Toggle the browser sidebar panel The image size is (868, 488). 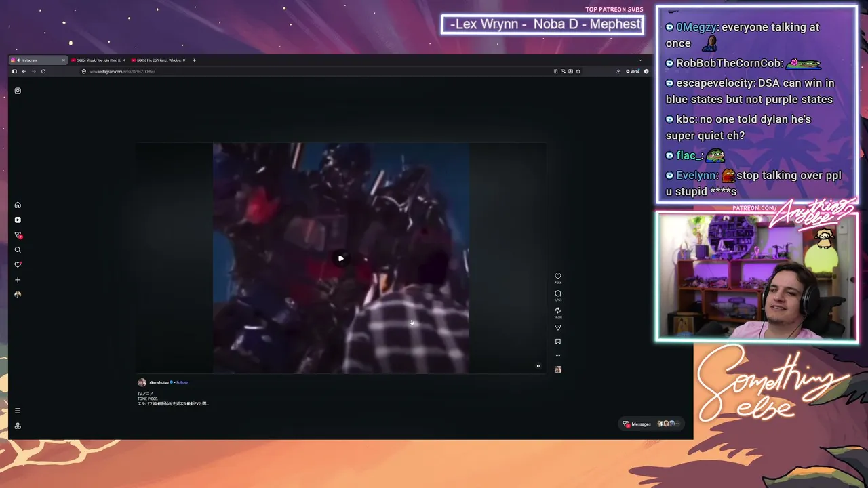[x=14, y=71]
